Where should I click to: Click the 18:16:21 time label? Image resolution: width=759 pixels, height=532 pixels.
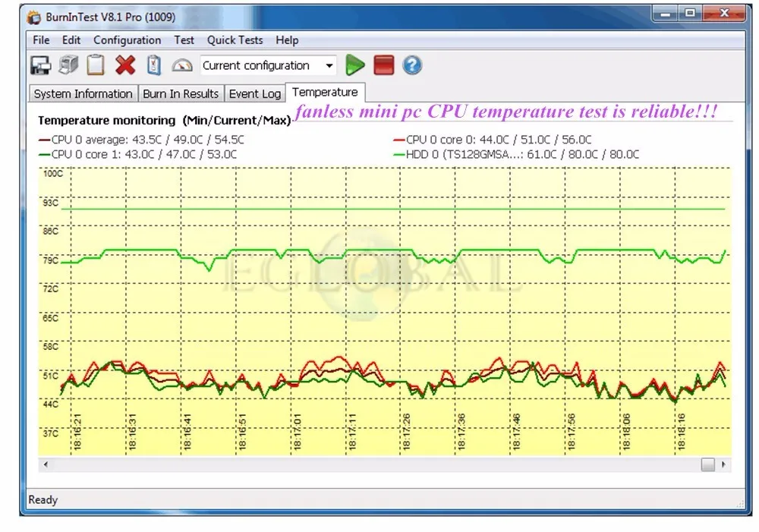[77, 432]
